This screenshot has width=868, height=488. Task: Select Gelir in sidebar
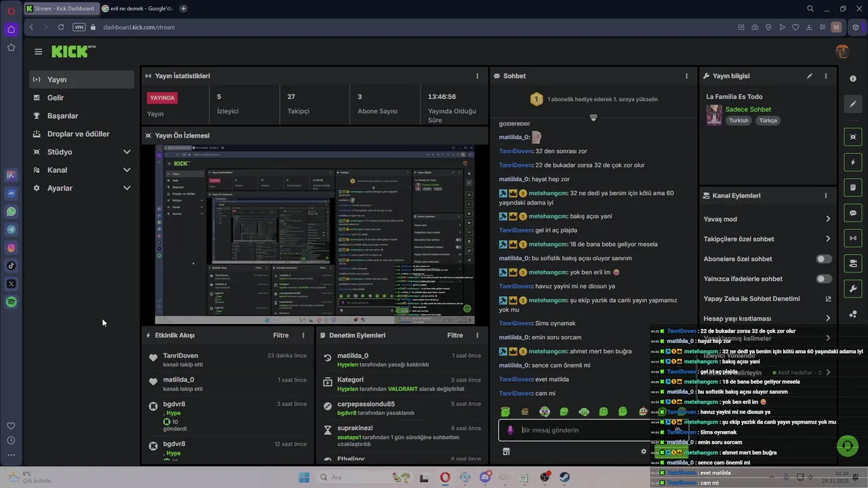pyautogui.click(x=81, y=98)
